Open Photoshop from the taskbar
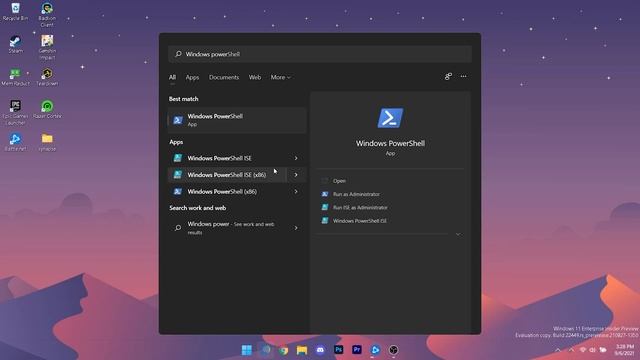 (338, 350)
